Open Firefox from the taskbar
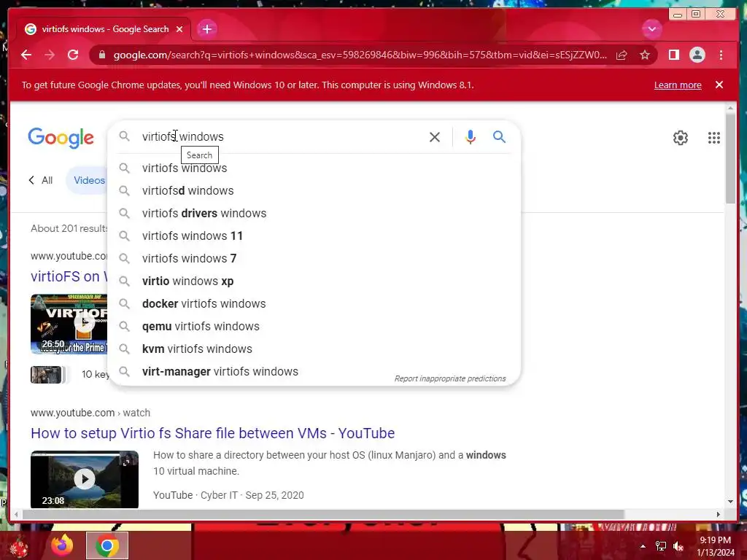 click(62, 545)
